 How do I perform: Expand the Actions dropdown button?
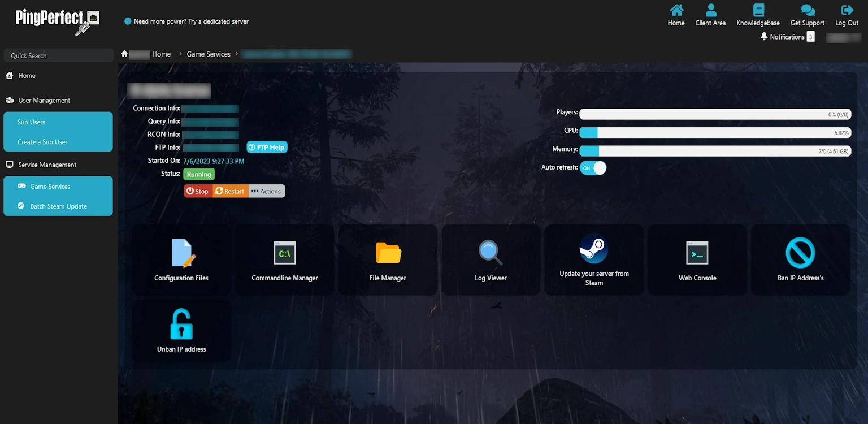pyautogui.click(x=266, y=191)
